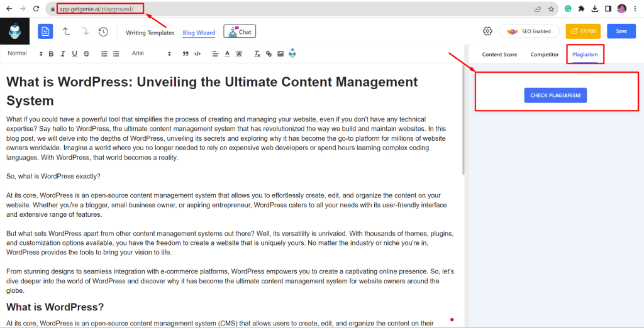
Task: Click the 17/100 usage button
Action: [x=583, y=31]
